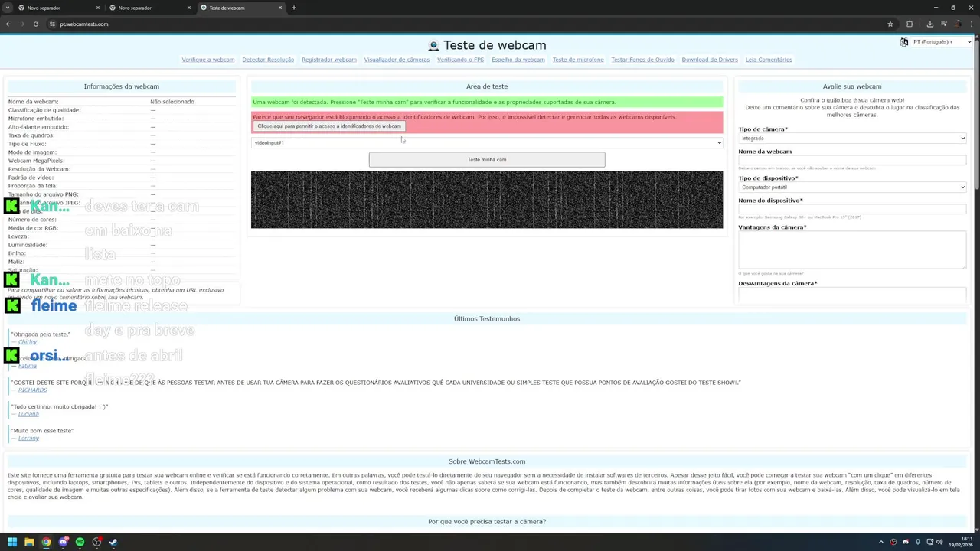Click the site info icon in address bar
This screenshot has height=551, width=980.
[52, 24]
